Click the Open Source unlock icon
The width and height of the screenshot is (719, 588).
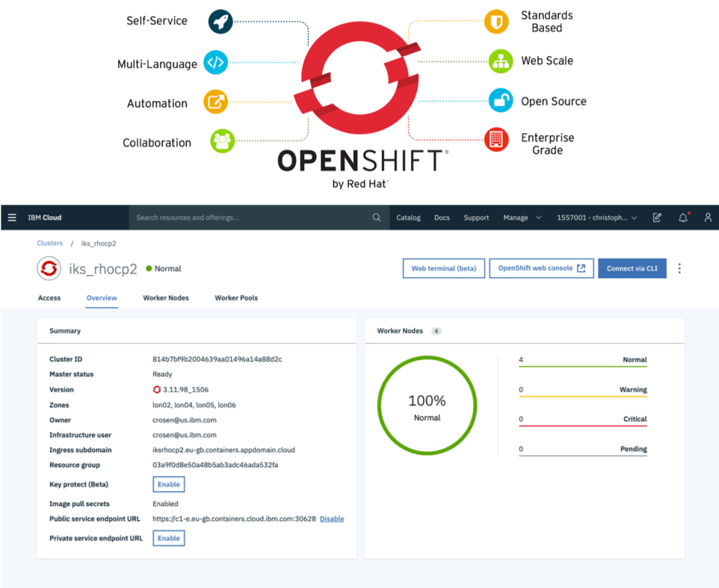(x=501, y=100)
